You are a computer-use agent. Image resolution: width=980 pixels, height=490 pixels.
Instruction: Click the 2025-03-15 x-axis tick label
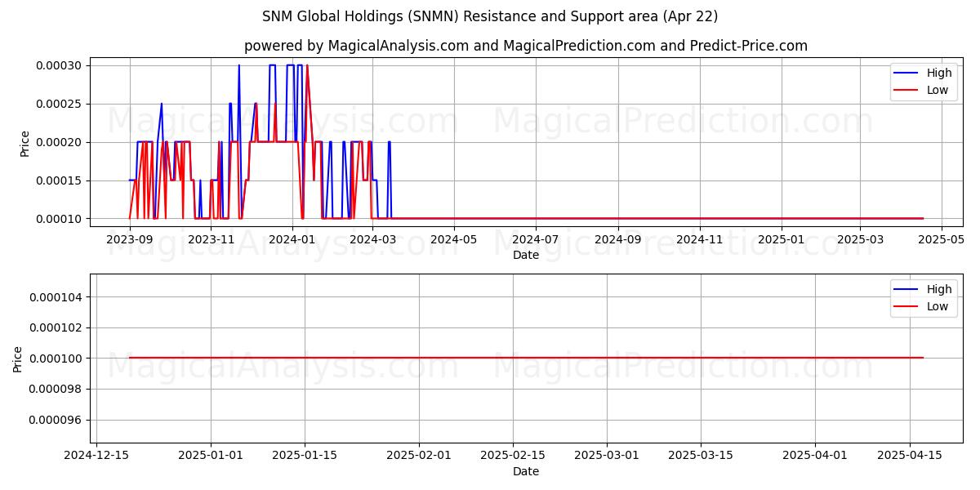pyautogui.click(x=701, y=456)
